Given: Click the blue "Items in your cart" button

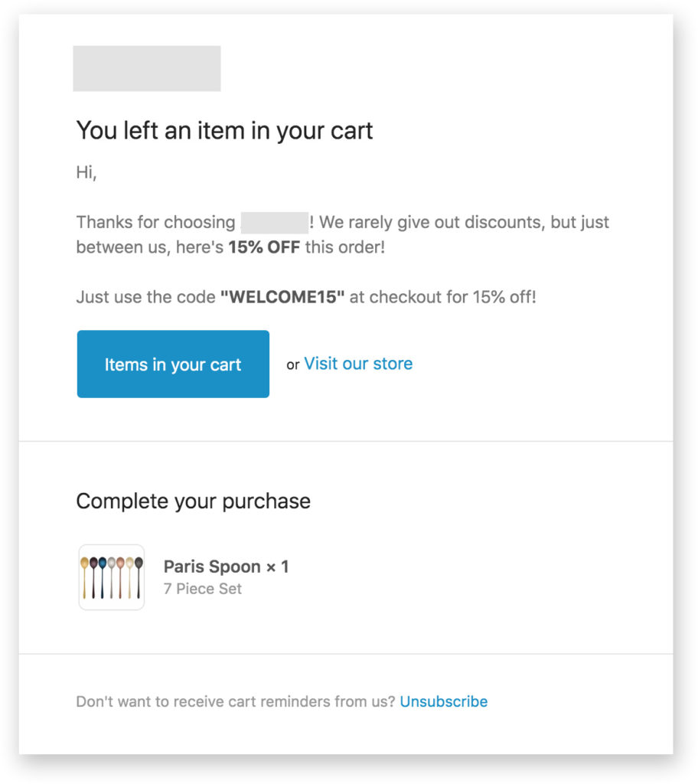Looking at the screenshot, I should point(173,364).
